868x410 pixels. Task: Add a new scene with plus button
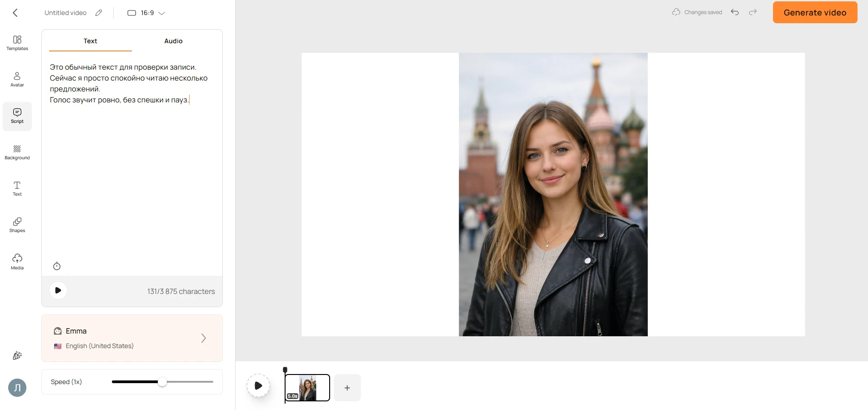[x=347, y=388]
